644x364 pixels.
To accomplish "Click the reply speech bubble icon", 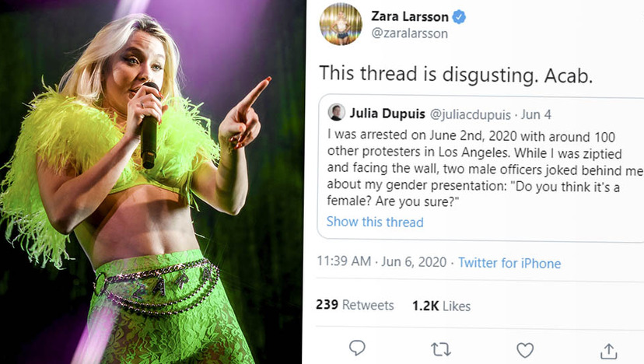I will pyautogui.click(x=357, y=348).
